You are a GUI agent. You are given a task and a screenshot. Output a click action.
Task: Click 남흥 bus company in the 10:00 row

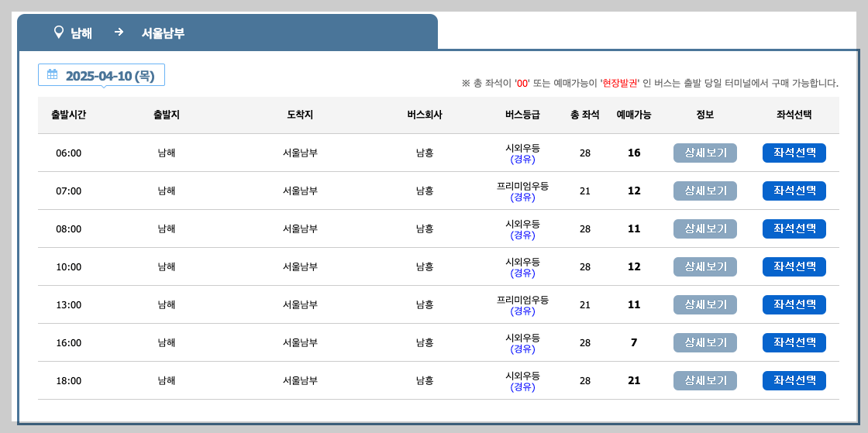[425, 266]
